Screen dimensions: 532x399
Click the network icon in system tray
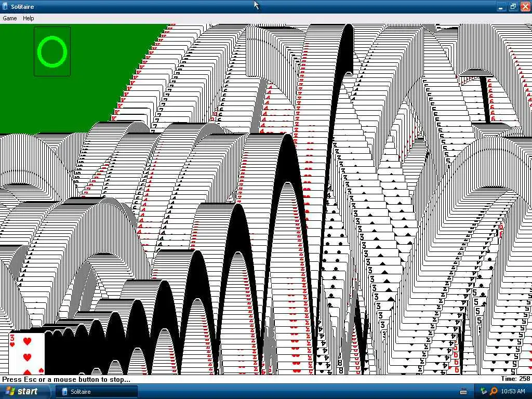(483, 391)
